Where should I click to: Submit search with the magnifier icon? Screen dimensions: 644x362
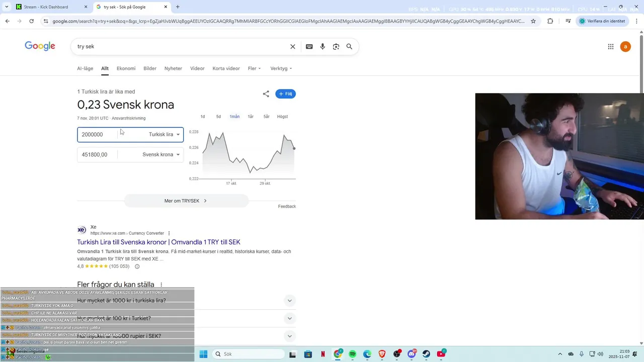[x=349, y=46]
